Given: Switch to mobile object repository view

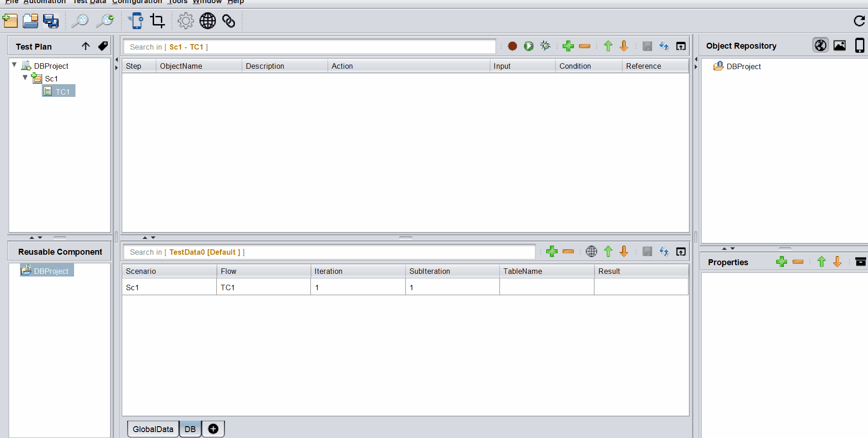Looking at the screenshot, I should [859, 45].
